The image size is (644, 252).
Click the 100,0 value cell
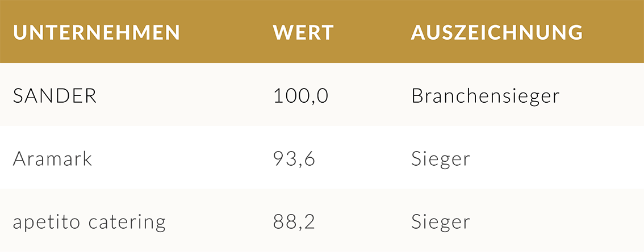point(301,96)
